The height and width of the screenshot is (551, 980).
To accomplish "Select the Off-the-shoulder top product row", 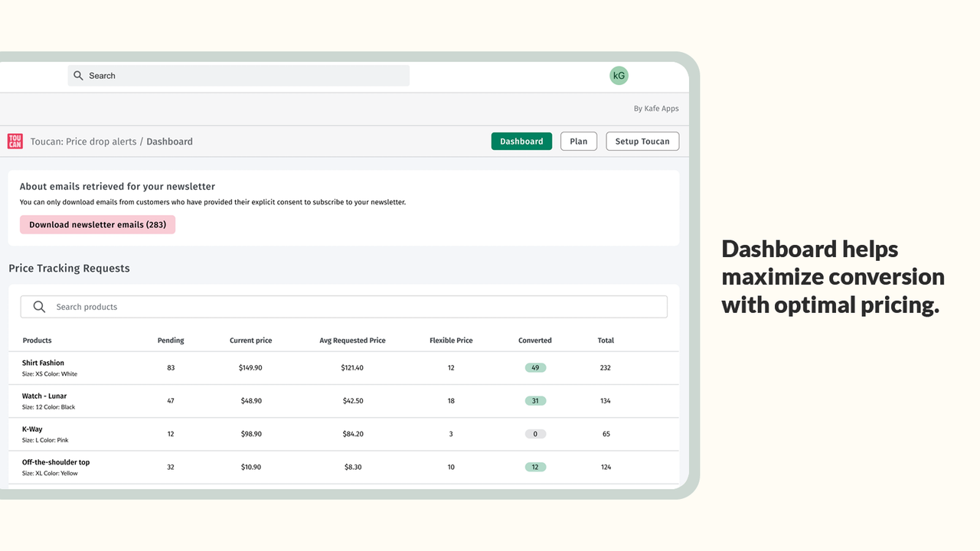I will [x=344, y=467].
